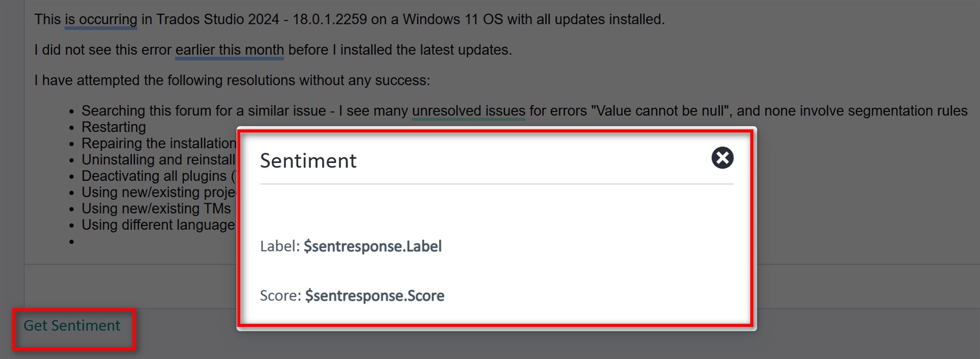
Task: Click the close X icon on Sentiment dialog
Action: pyautogui.click(x=722, y=159)
